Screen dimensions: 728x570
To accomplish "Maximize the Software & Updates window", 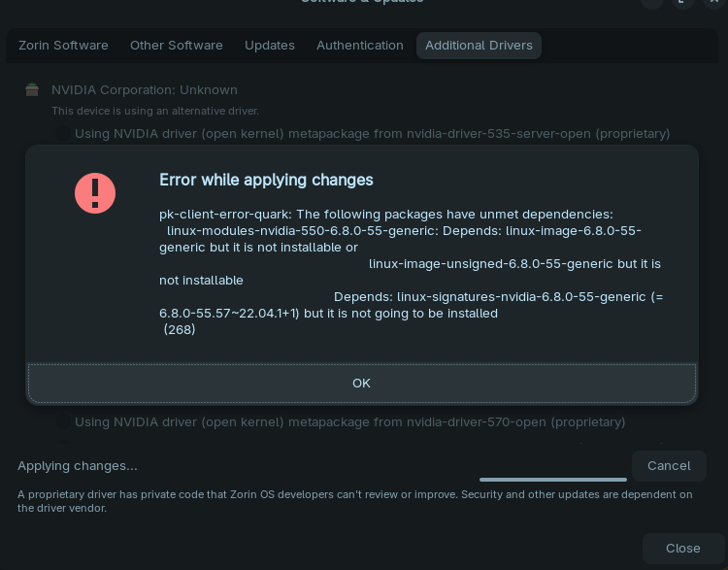I will pyautogui.click(x=682, y=1).
